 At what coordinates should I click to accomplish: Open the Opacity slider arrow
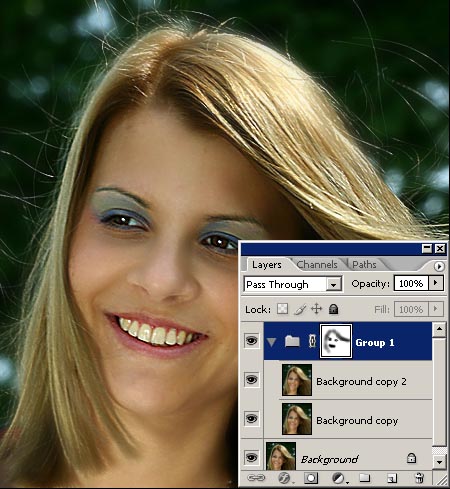(436, 283)
